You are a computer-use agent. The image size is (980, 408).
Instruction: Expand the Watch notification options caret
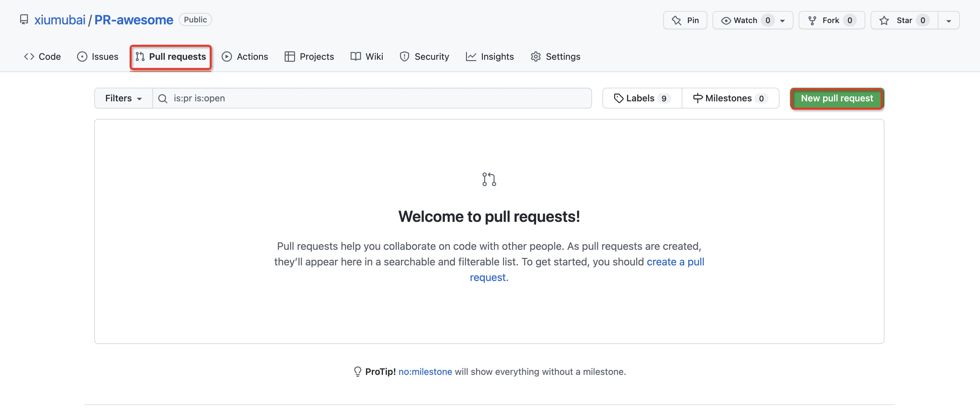(x=782, y=20)
